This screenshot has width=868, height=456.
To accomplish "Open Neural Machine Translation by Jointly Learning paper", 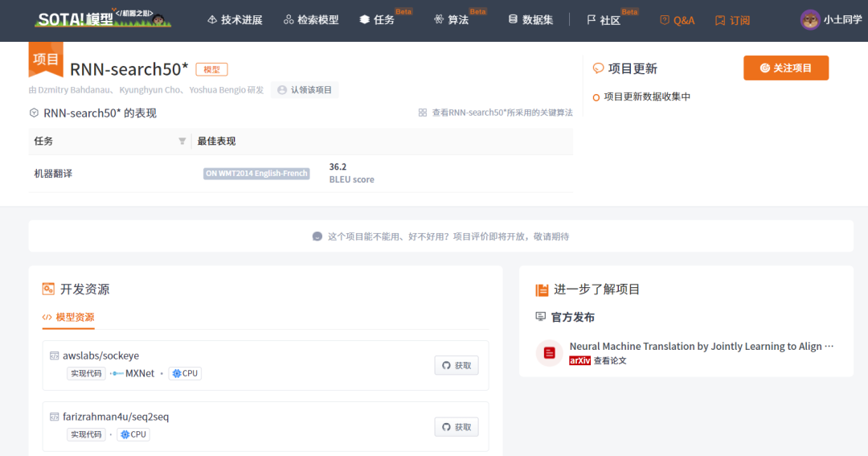I will 702,347.
